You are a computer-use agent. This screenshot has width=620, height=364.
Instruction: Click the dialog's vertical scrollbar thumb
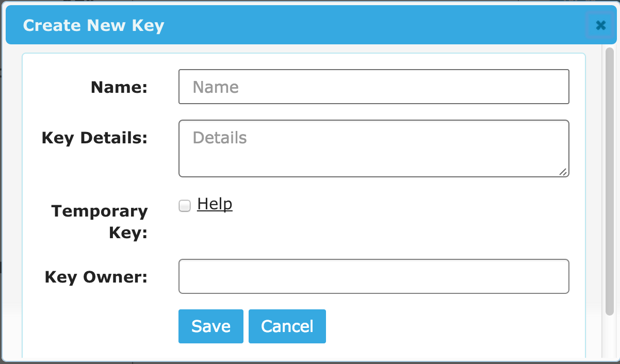[x=609, y=180]
